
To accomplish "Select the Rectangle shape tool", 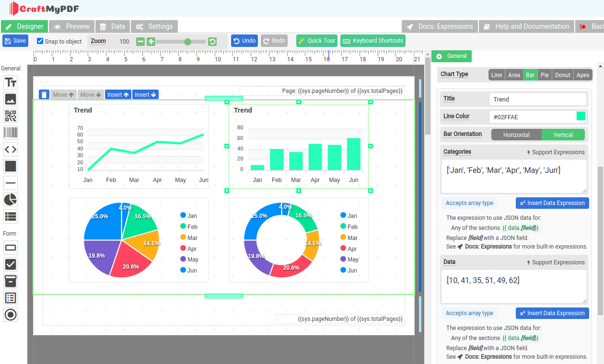I will [x=11, y=166].
